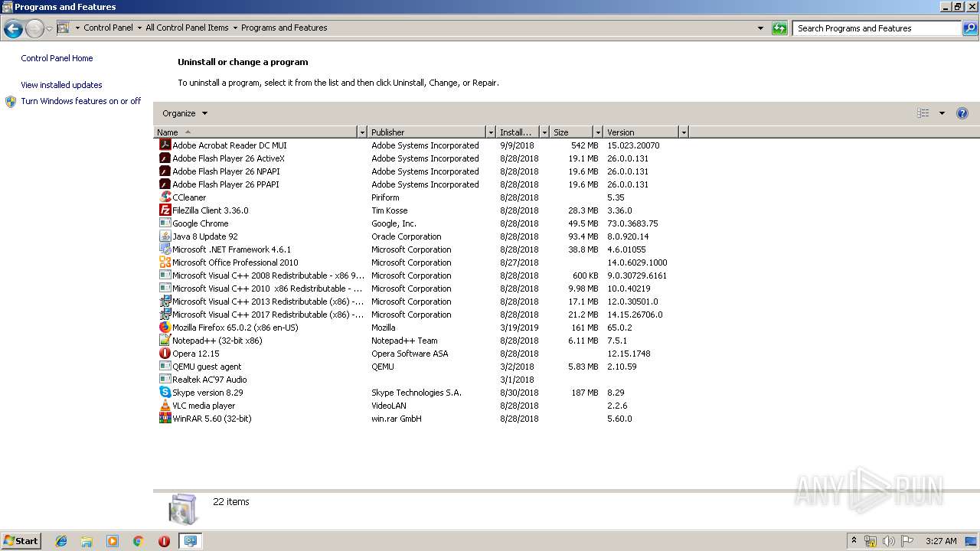Click the search magnifier icon
Viewport: 980px width, 551px height.
click(x=970, y=28)
